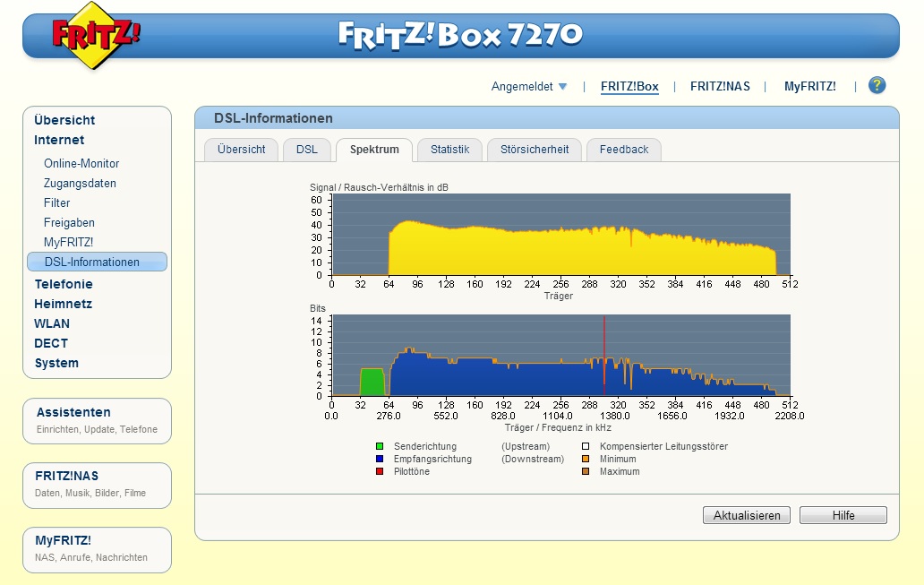Open the Störsicherheit tab

tap(535, 150)
